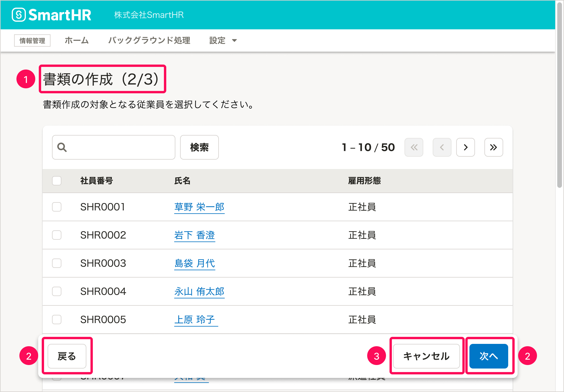The width and height of the screenshot is (564, 392).
Task: Go to next page with single chevron
Action: click(465, 147)
